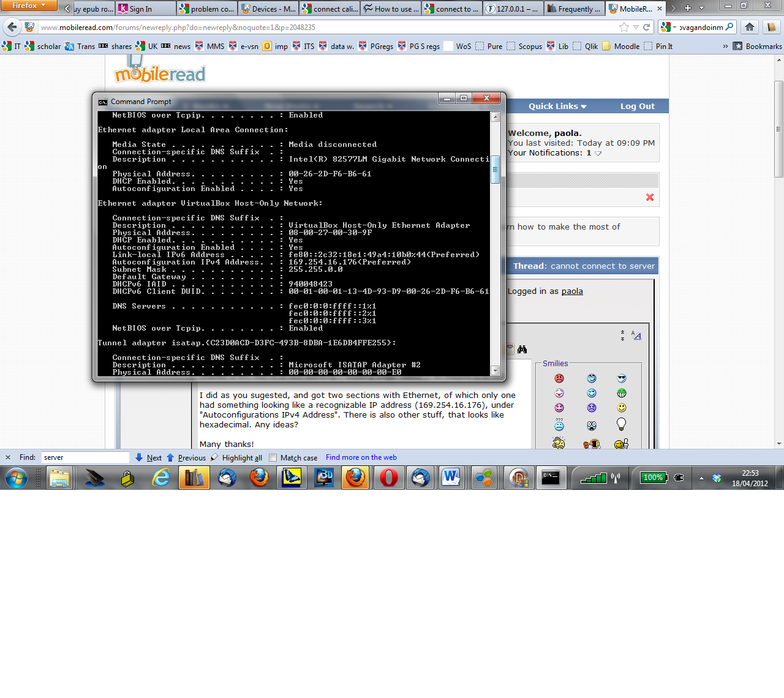The width and height of the screenshot is (784, 698).
Task: Switch to Command Prompt taskbar button
Action: (x=551, y=478)
